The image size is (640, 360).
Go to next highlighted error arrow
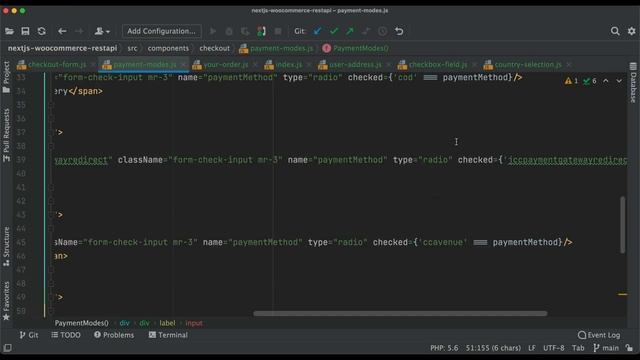click(619, 81)
